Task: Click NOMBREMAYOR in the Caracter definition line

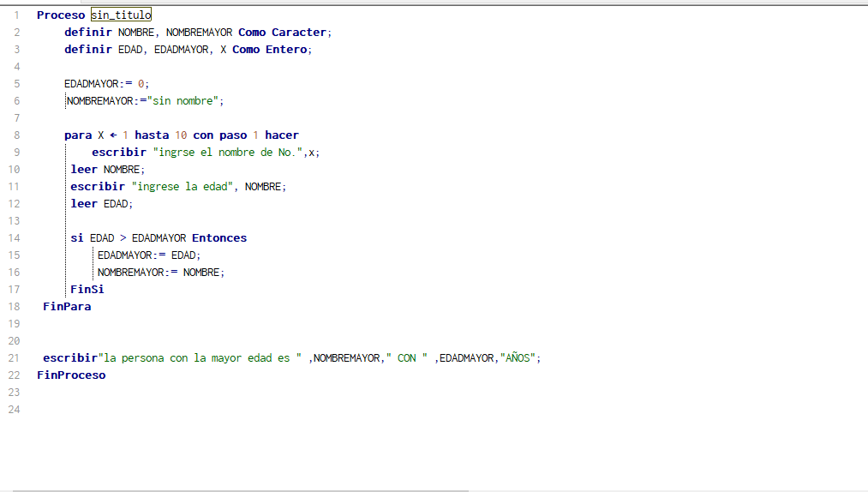Action: click(200, 32)
